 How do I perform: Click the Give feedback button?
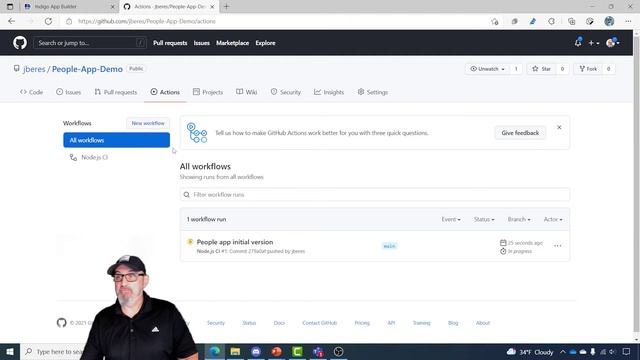tap(520, 133)
